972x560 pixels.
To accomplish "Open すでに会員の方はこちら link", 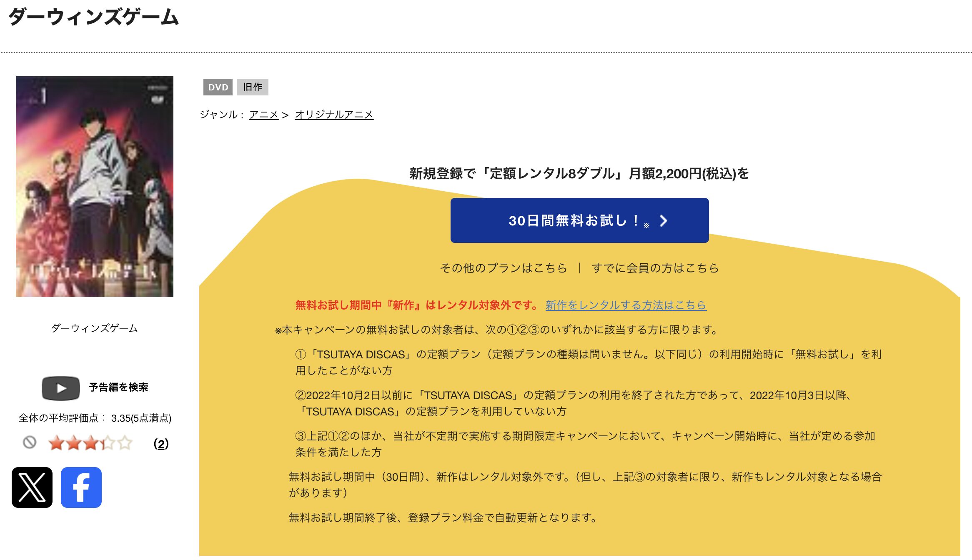I will click(x=655, y=268).
